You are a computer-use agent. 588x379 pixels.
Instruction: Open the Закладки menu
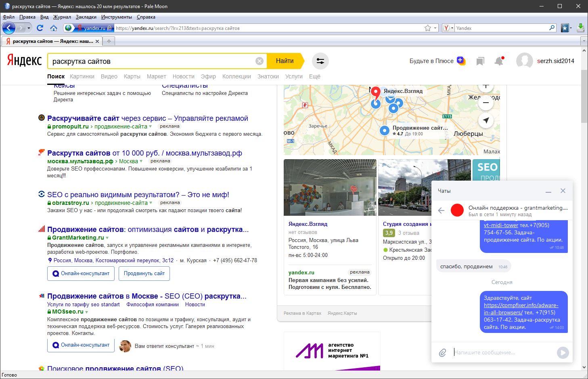coord(86,17)
